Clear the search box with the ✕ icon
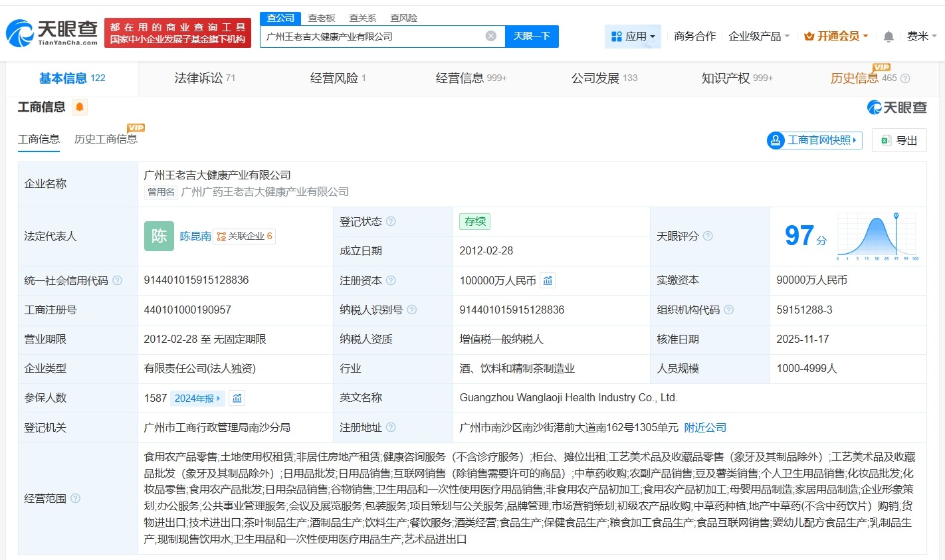Image resolution: width=945 pixels, height=560 pixels. [x=490, y=36]
